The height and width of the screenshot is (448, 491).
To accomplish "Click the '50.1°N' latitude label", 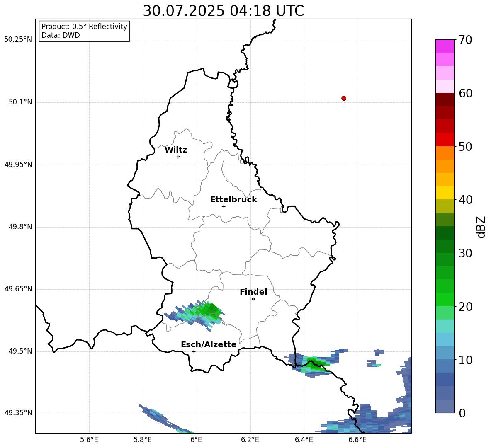I will coord(20,102).
